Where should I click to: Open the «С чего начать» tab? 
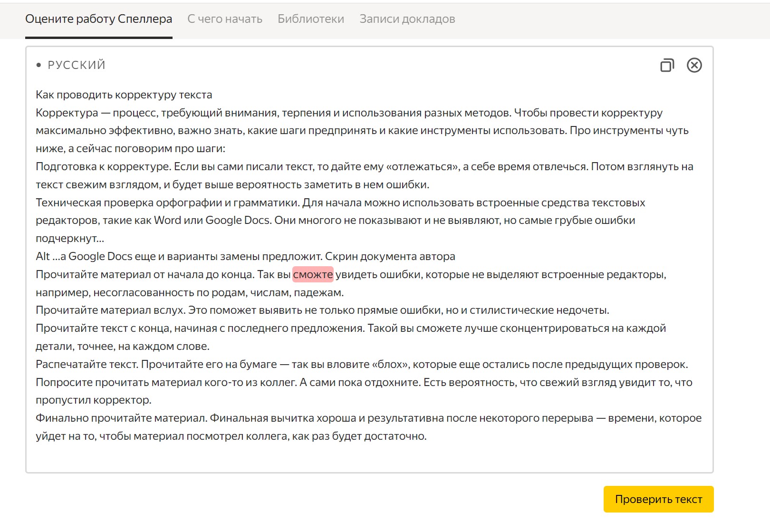click(225, 19)
